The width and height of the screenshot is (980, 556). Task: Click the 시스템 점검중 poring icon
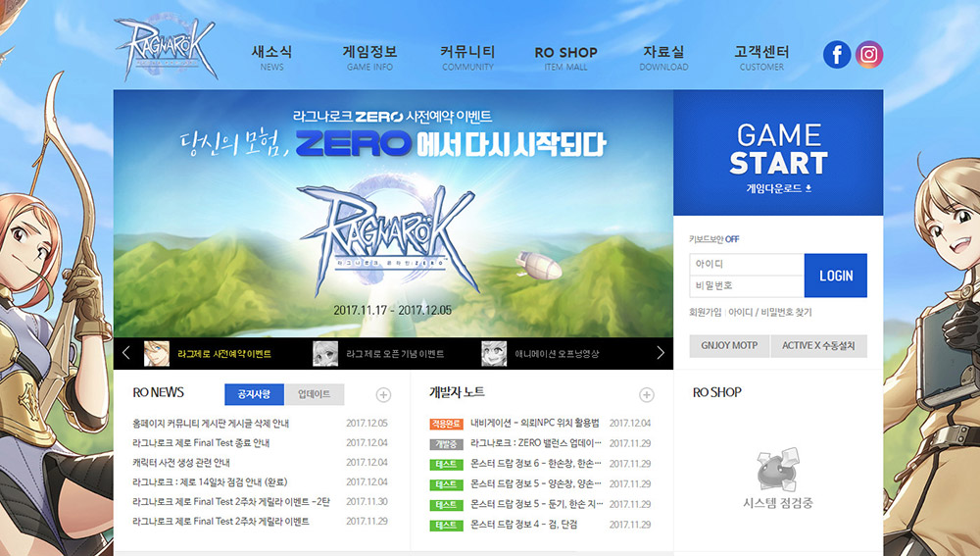point(777,470)
